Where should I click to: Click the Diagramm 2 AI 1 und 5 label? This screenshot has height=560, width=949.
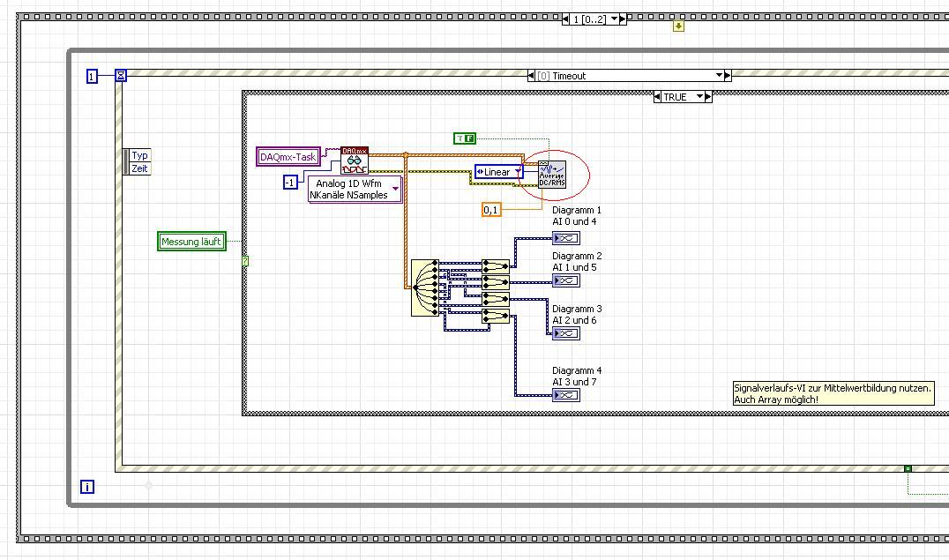[x=577, y=262]
